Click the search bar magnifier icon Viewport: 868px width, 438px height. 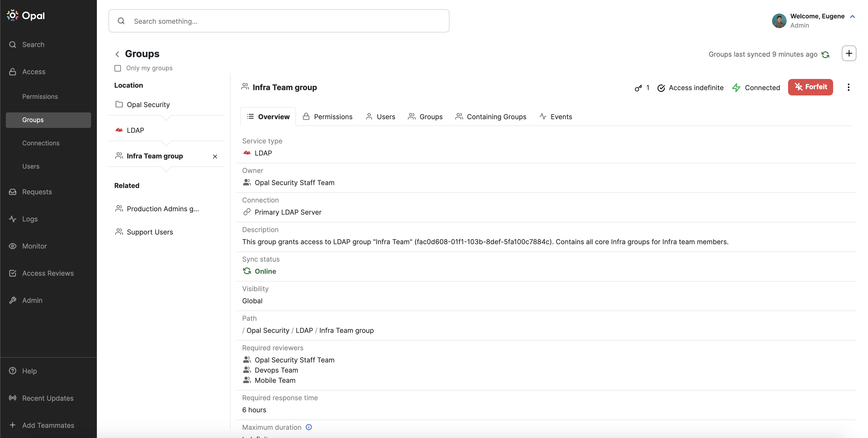tap(121, 21)
